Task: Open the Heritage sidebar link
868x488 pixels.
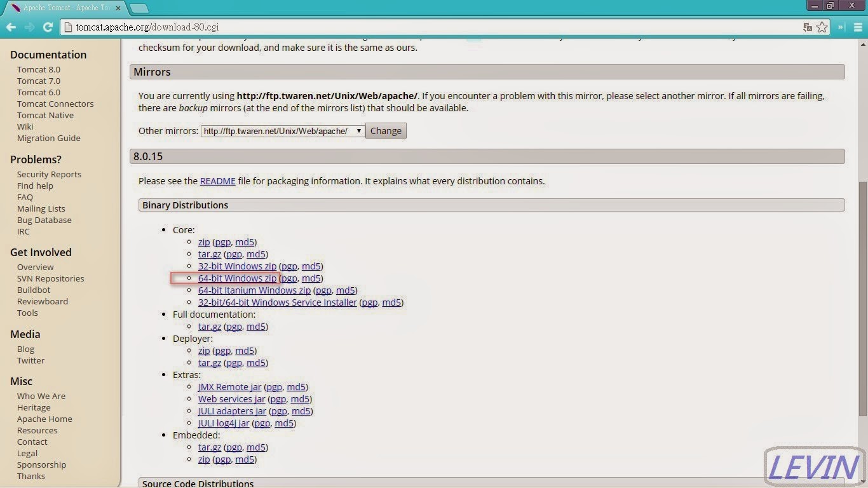Action: (x=34, y=408)
